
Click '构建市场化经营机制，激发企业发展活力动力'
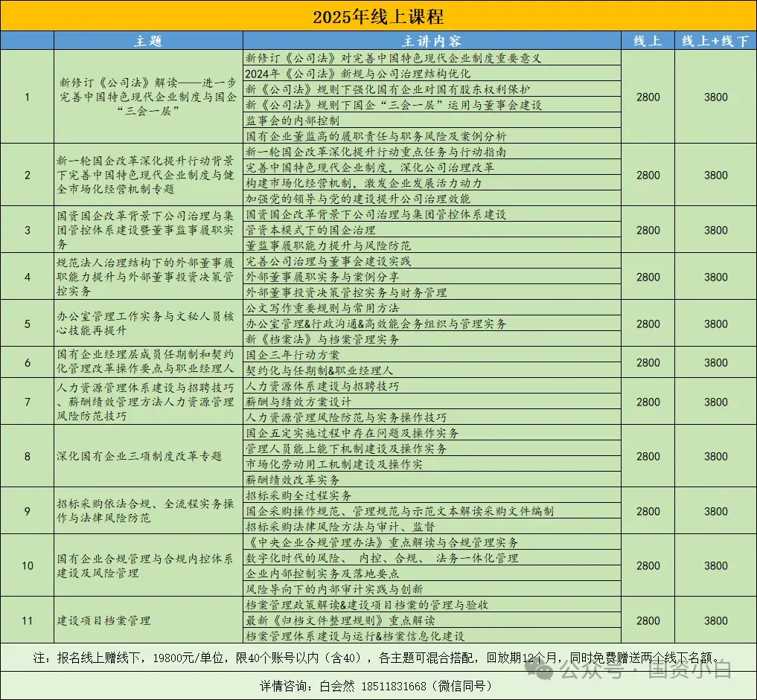[432, 183]
